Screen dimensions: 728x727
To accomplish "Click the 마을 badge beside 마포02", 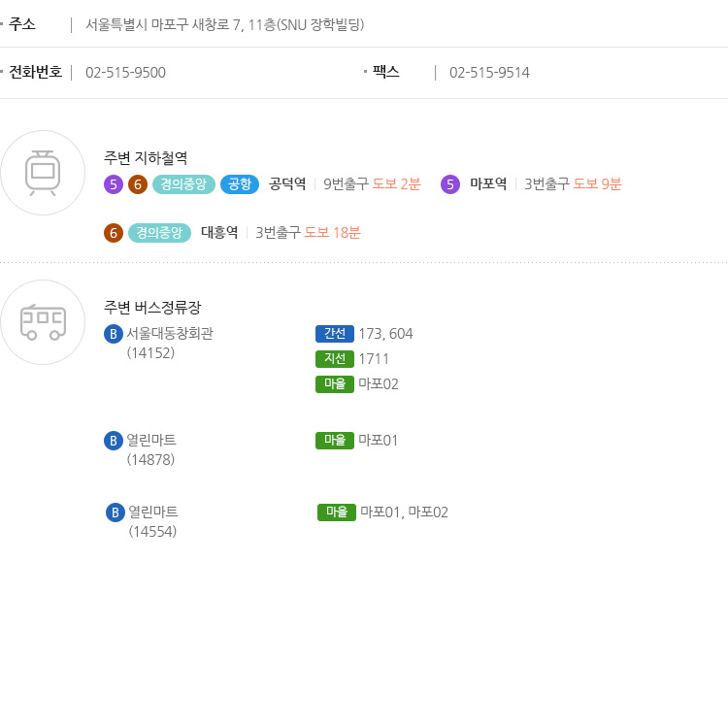I will 335,384.
